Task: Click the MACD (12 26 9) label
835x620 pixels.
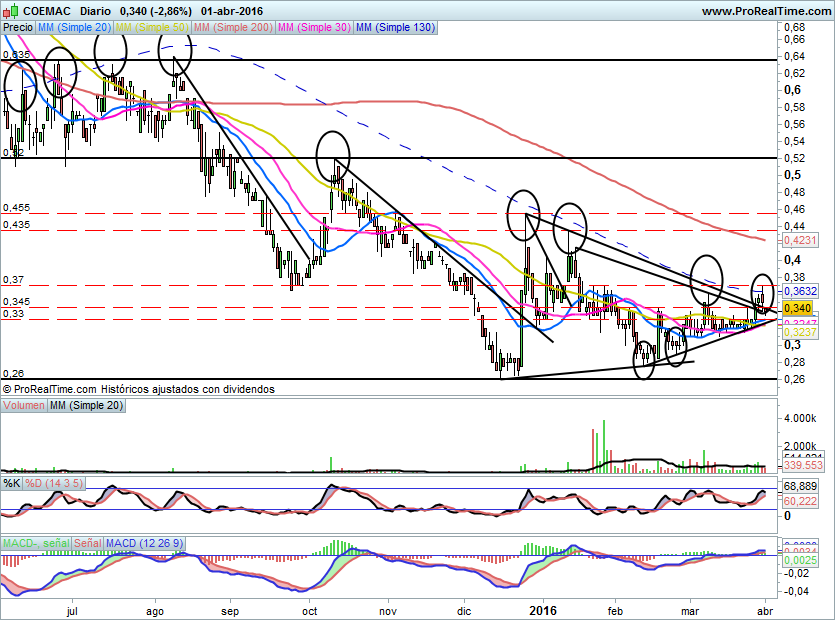Action: 144,543
